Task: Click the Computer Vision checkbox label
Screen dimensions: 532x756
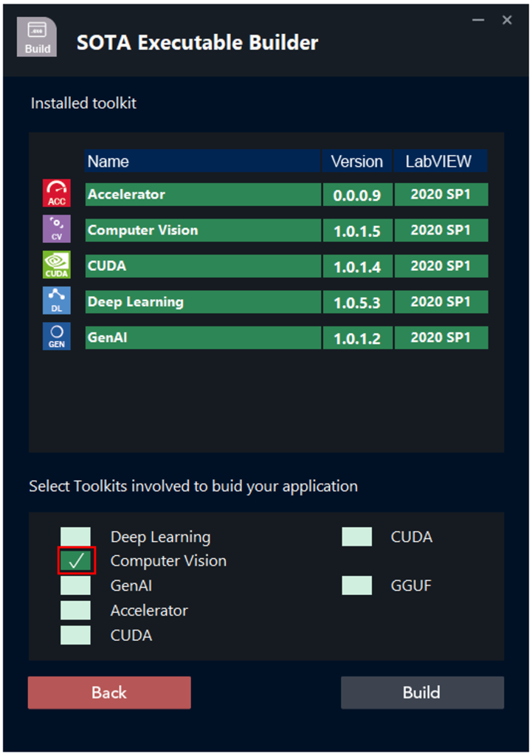Action: [168, 561]
